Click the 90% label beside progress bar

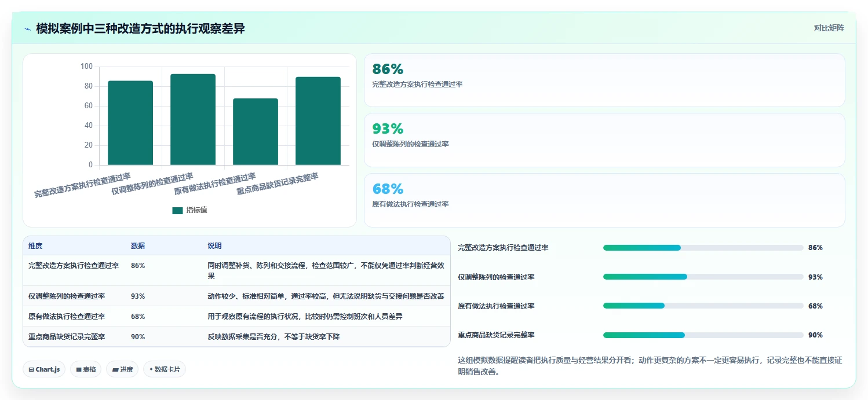[x=815, y=335]
